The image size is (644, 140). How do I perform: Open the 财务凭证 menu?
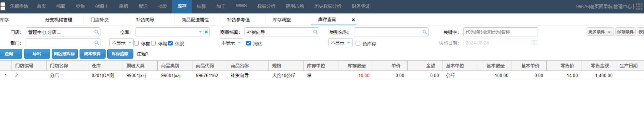(x=361, y=6)
